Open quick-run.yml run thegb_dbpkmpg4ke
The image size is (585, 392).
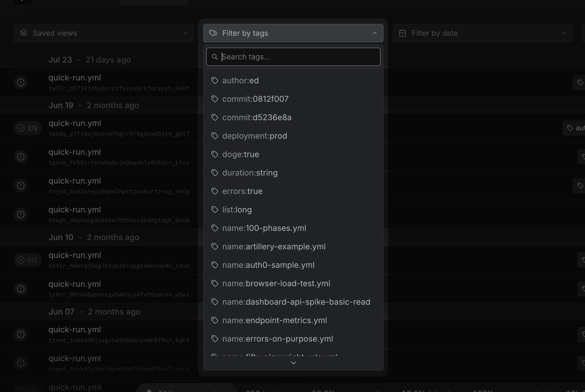pyautogui.click(x=75, y=210)
